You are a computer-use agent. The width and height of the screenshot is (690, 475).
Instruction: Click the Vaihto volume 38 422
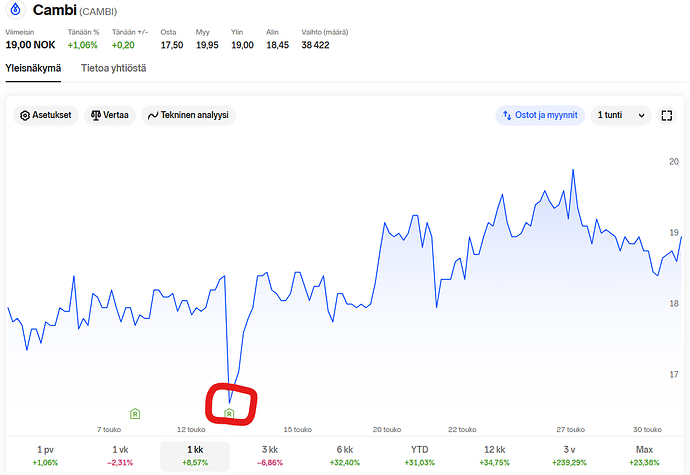[x=316, y=45]
